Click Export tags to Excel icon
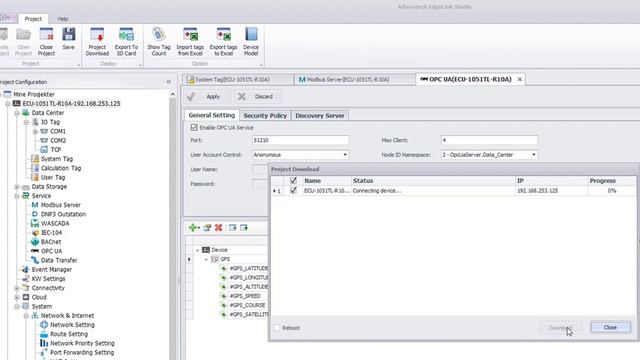 (x=223, y=42)
